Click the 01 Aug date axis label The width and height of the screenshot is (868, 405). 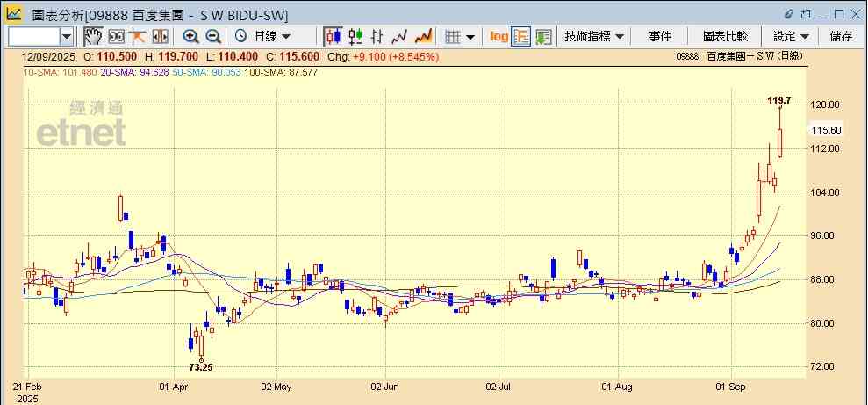(x=617, y=386)
